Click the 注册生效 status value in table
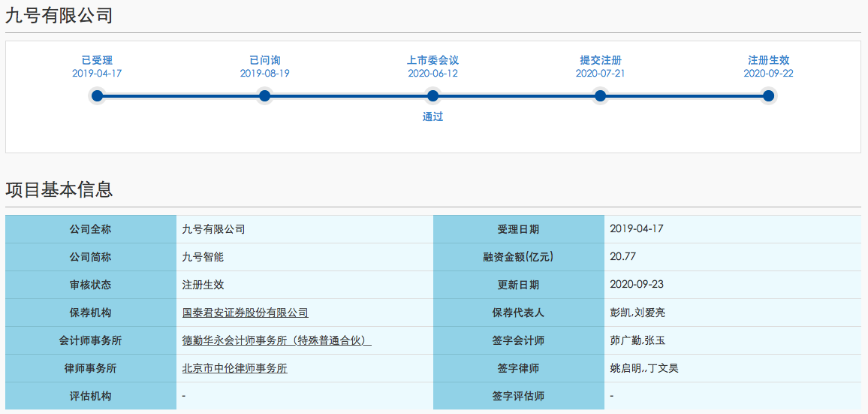 pyautogui.click(x=203, y=285)
